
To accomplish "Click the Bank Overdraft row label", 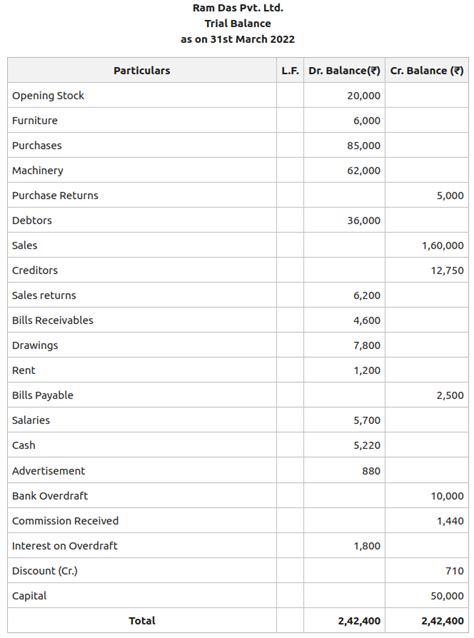I will click(x=50, y=496).
